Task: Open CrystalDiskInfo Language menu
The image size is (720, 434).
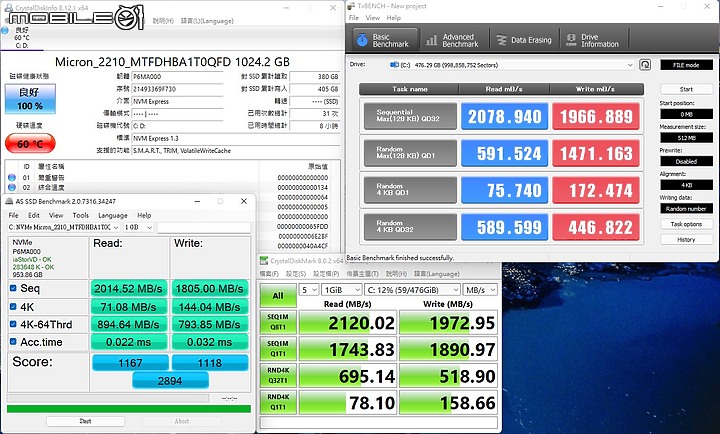Action: [x=207, y=21]
